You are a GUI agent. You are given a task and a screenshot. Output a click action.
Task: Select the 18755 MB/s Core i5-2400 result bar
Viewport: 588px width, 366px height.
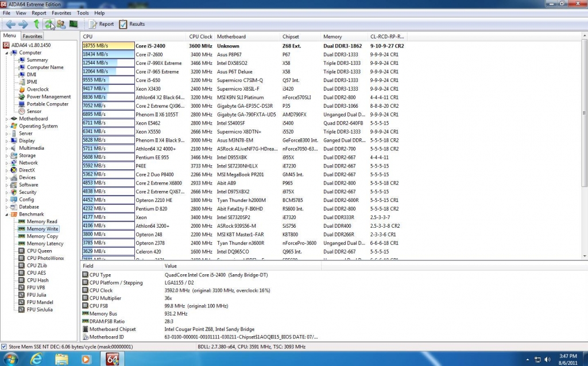[x=107, y=46]
